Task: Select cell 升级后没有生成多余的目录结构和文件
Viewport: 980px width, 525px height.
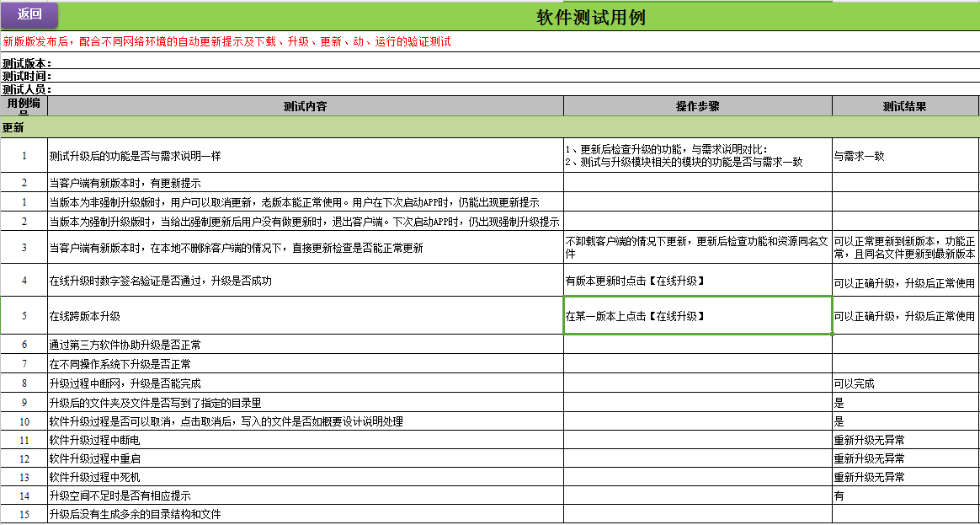Action: point(306,515)
